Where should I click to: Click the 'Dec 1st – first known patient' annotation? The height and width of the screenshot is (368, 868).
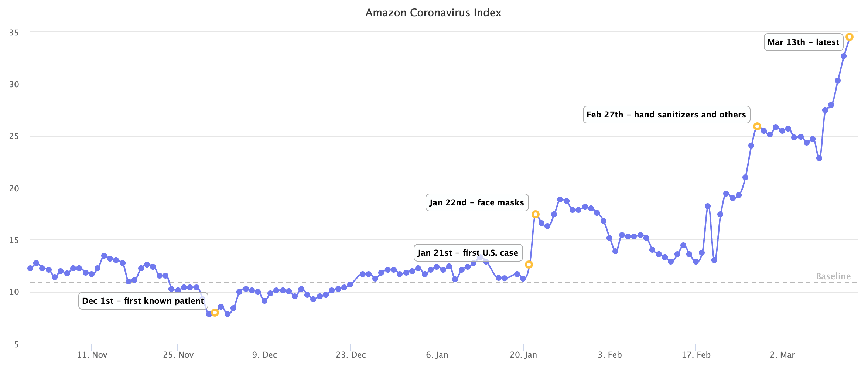click(x=143, y=301)
